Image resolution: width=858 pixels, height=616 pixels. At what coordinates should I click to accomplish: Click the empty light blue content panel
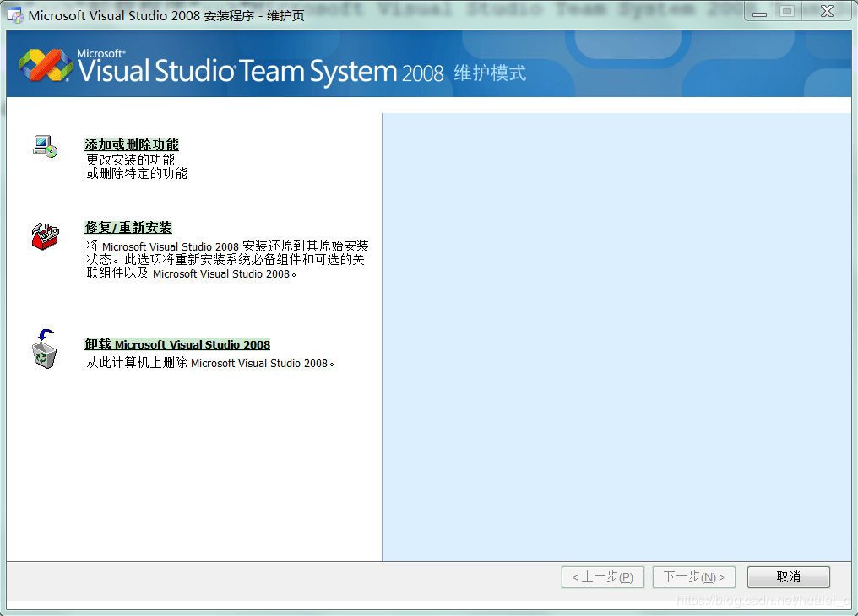[616, 338]
